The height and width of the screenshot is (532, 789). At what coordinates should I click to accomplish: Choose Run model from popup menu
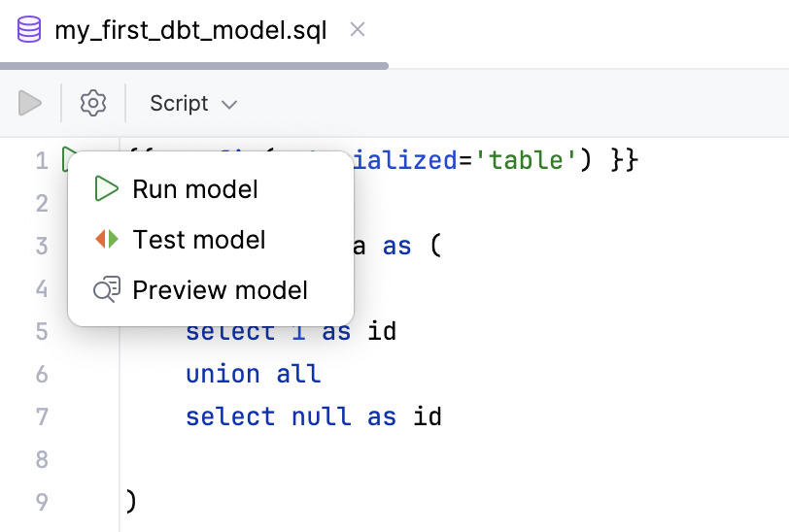tap(195, 189)
